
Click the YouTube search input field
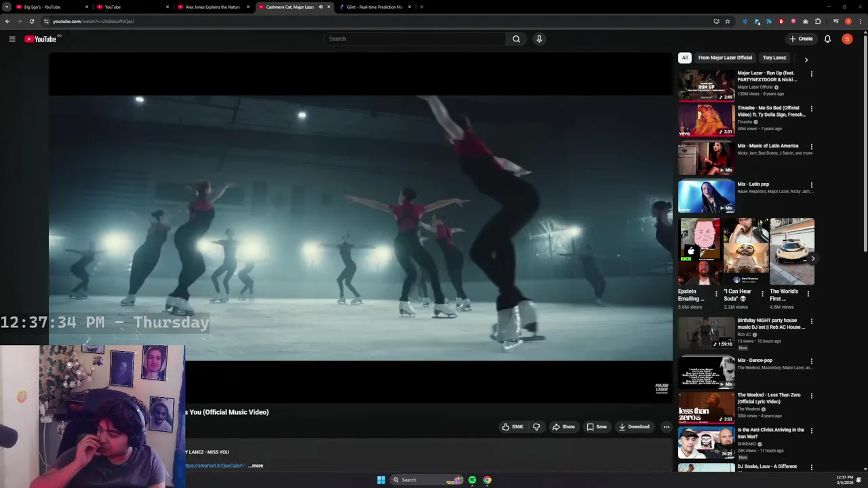pyautogui.click(x=415, y=39)
